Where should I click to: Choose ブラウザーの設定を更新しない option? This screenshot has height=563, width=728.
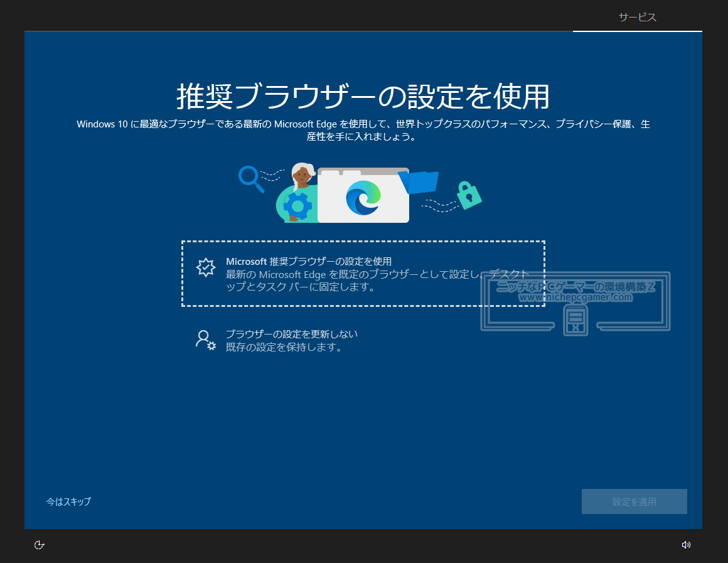[x=363, y=340]
